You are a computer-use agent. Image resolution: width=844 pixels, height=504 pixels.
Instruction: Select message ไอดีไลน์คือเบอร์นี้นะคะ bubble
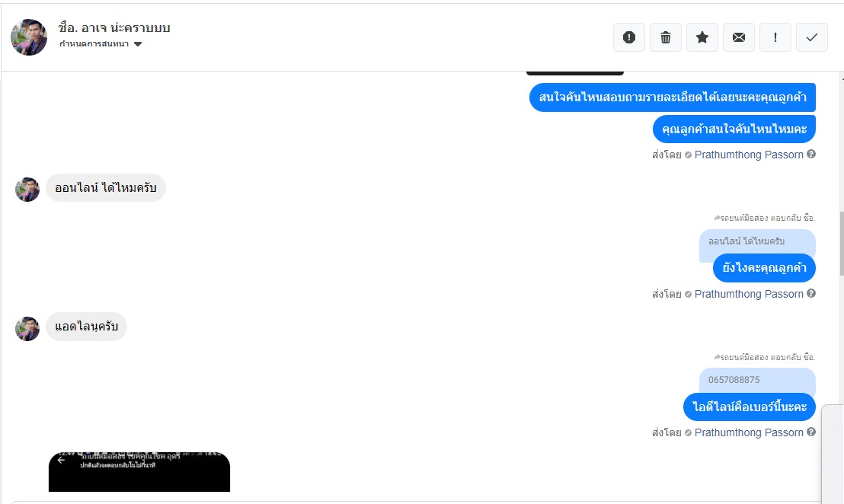pyautogui.click(x=750, y=407)
